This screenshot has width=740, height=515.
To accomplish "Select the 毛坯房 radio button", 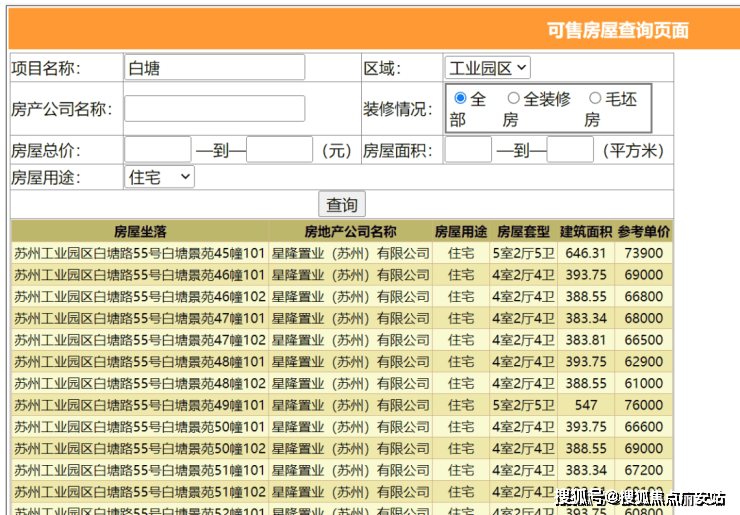I will pos(595,98).
